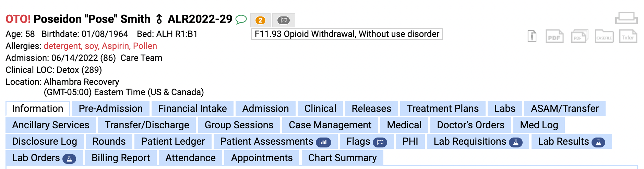The image size is (644, 169).
Task: Click the document clip icon
Action: pos(532,36)
